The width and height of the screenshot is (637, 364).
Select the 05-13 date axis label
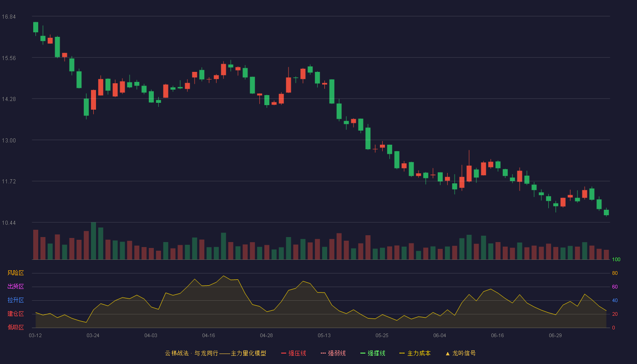(x=324, y=335)
